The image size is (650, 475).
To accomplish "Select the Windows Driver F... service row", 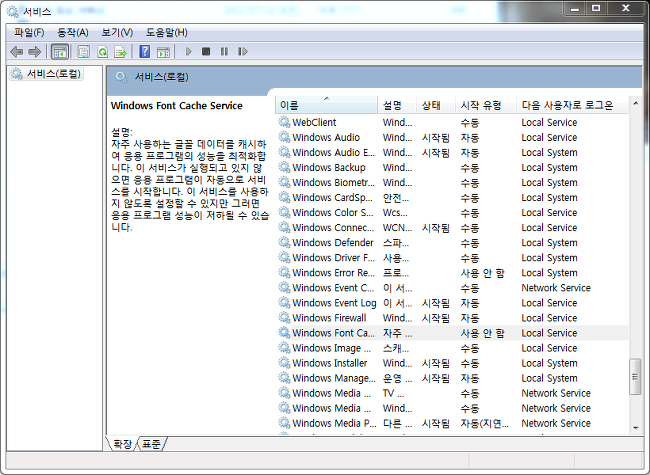I will (452, 257).
